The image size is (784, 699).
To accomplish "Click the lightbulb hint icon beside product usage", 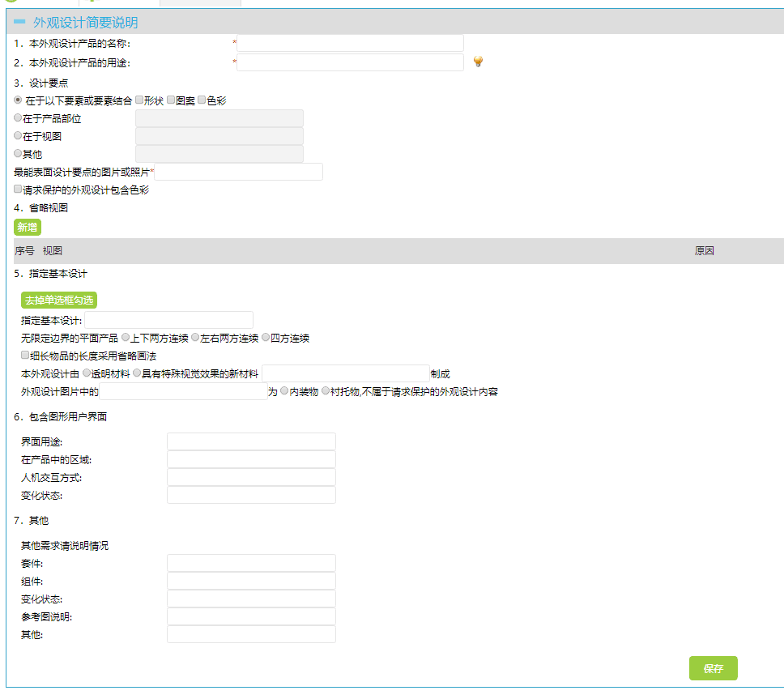I will 478,62.
